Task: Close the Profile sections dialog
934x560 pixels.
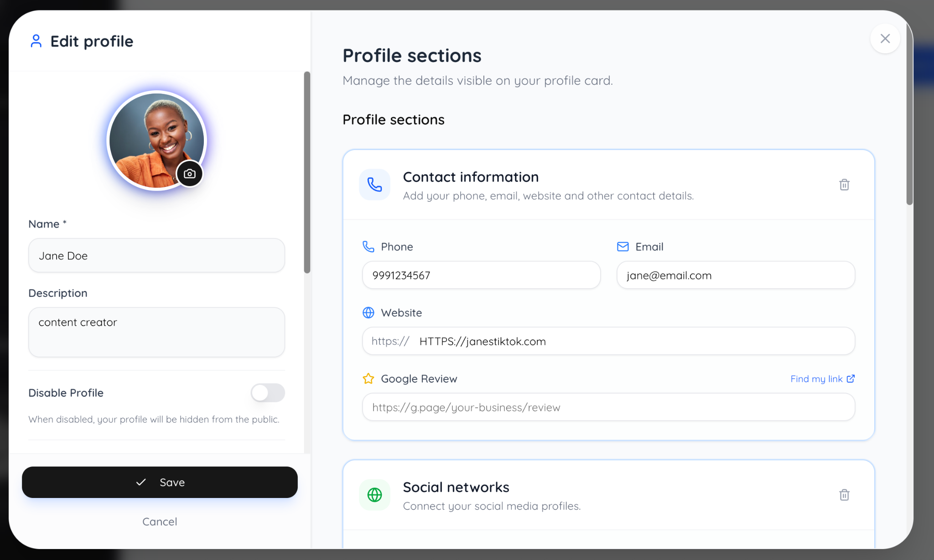Action: pyautogui.click(x=885, y=38)
